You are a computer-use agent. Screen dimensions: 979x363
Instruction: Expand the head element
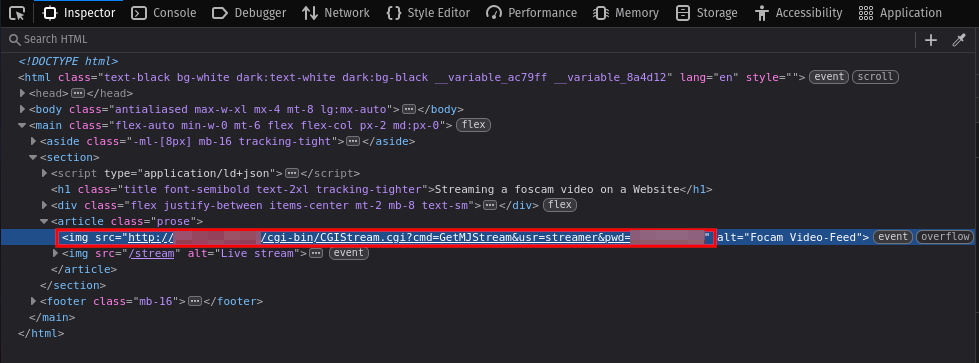tap(23, 93)
